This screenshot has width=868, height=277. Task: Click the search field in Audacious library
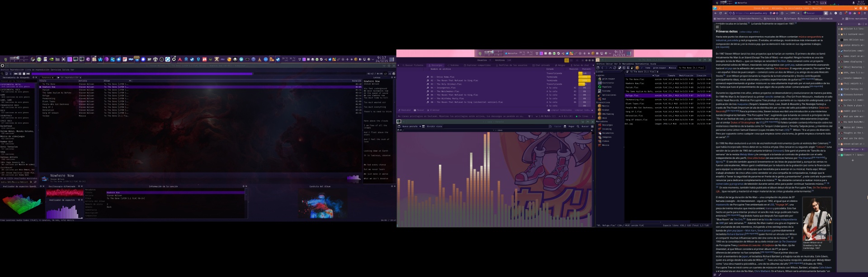point(18,81)
